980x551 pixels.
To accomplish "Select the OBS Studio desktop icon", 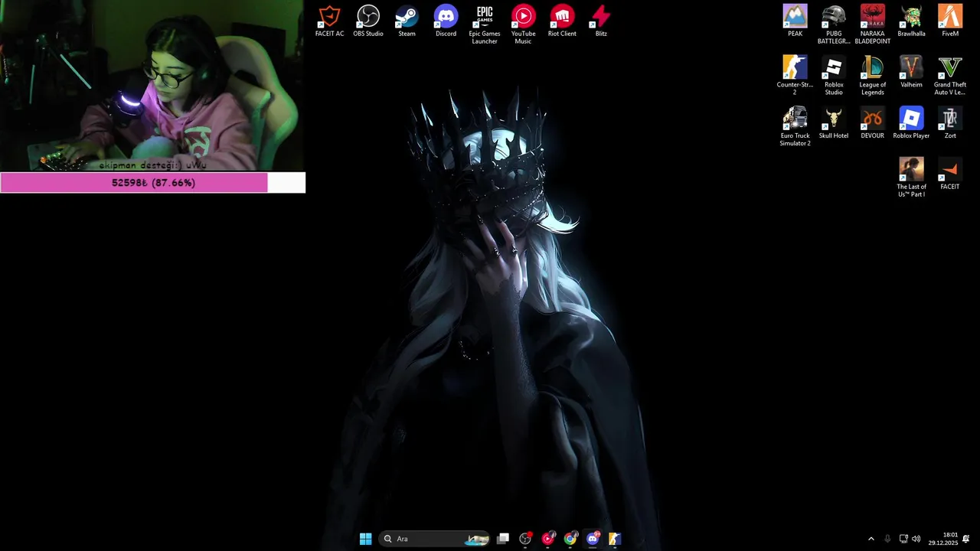I will (368, 21).
